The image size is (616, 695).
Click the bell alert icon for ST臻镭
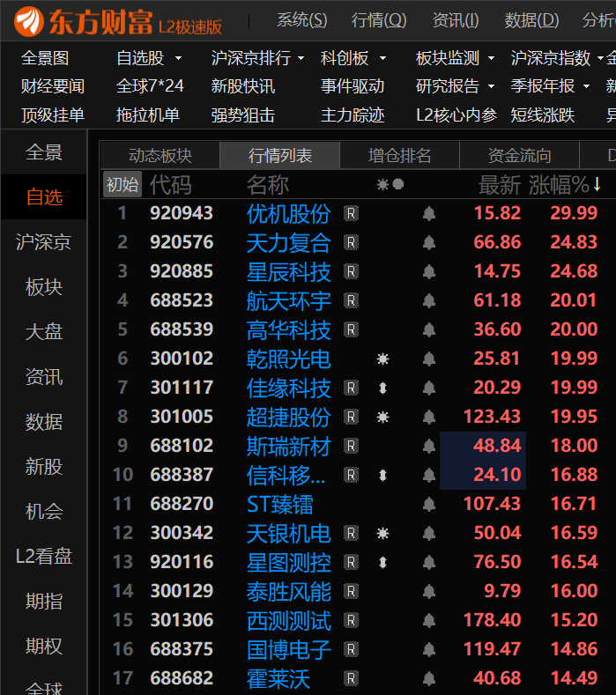(x=429, y=504)
